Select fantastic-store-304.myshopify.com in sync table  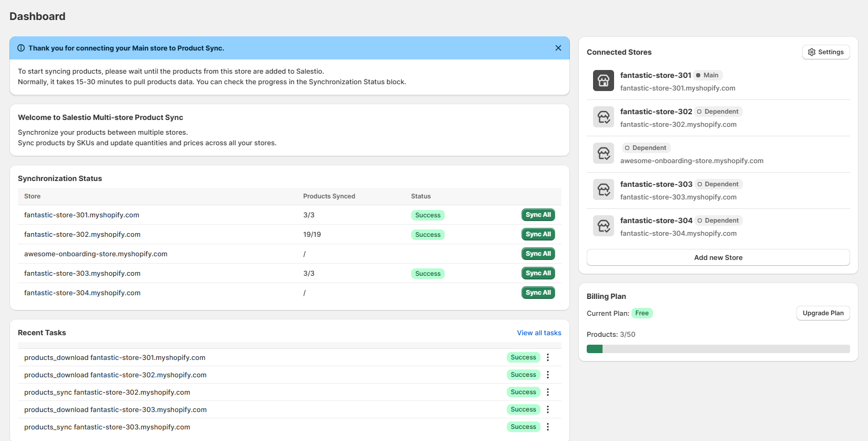coord(82,293)
